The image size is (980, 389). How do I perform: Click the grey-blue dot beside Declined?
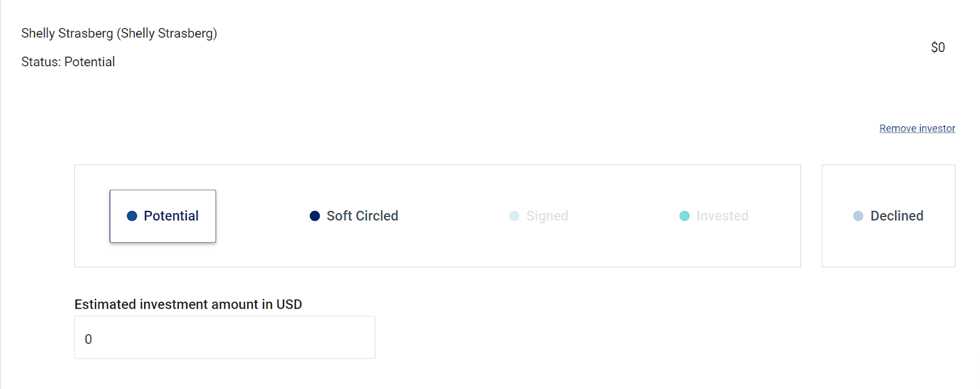point(858,216)
